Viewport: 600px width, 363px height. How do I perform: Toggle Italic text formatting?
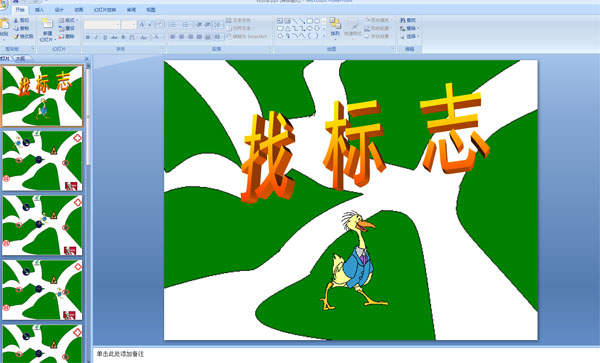pos(96,37)
